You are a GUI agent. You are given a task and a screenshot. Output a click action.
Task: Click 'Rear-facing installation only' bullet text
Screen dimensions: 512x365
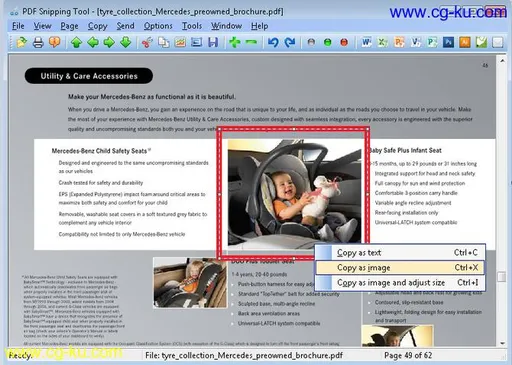pyautogui.click(x=406, y=213)
